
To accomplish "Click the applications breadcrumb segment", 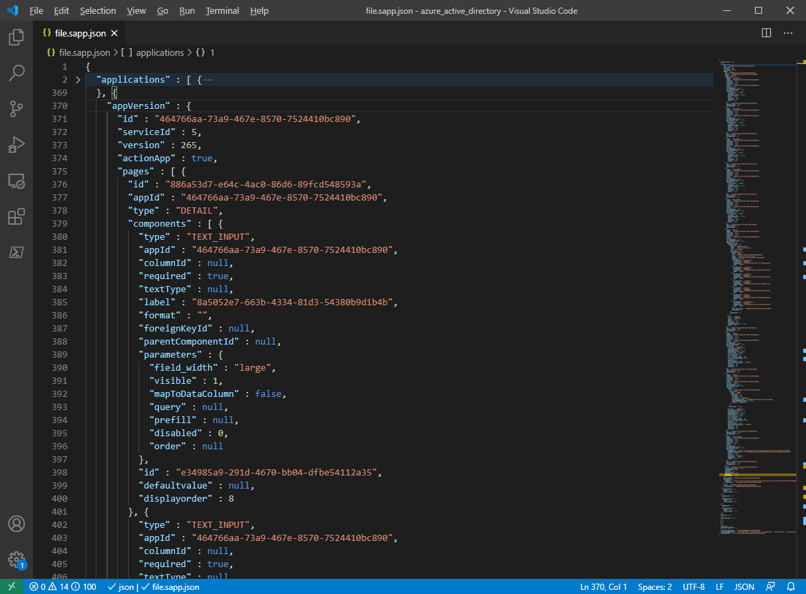I will [x=160, y=52].
